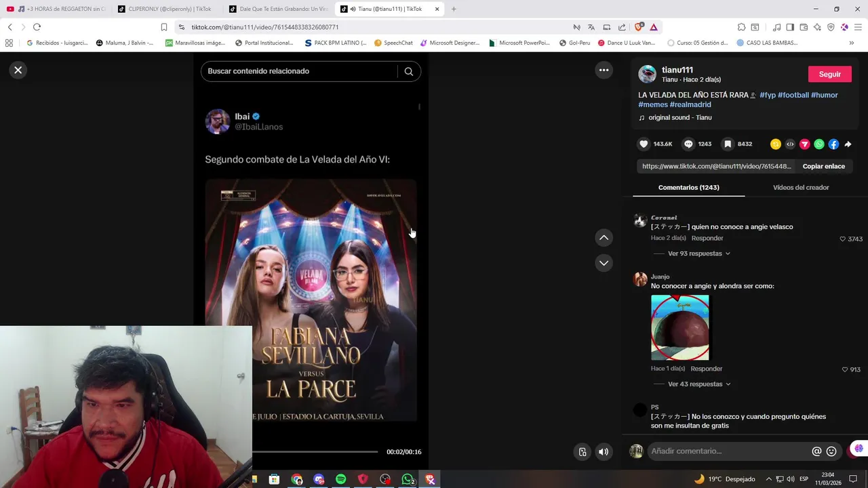Open the #realmadrid hashtag
This screenshot has width=868, height=488.
point(690,104)
